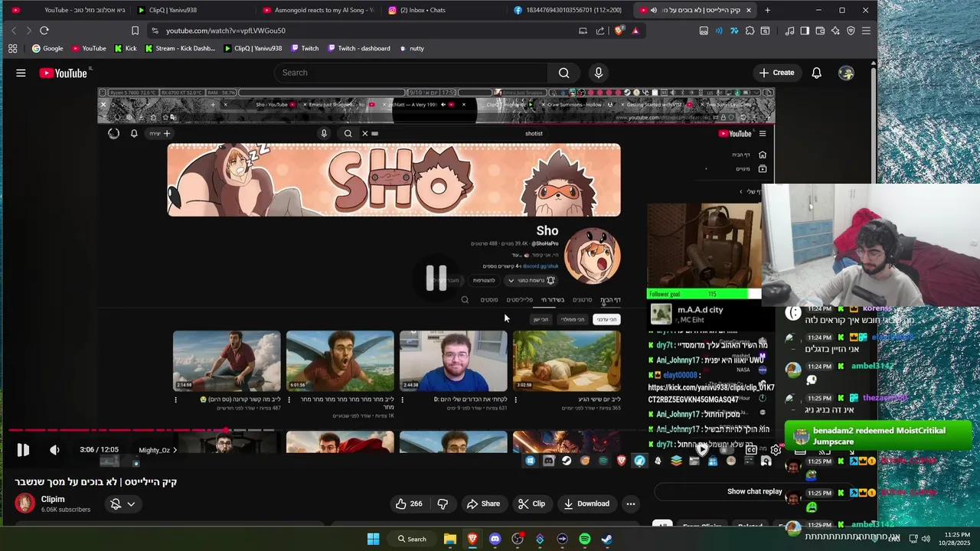Open the Brave Rewards triangle icon
980x551 pixels.
point(635,31)
